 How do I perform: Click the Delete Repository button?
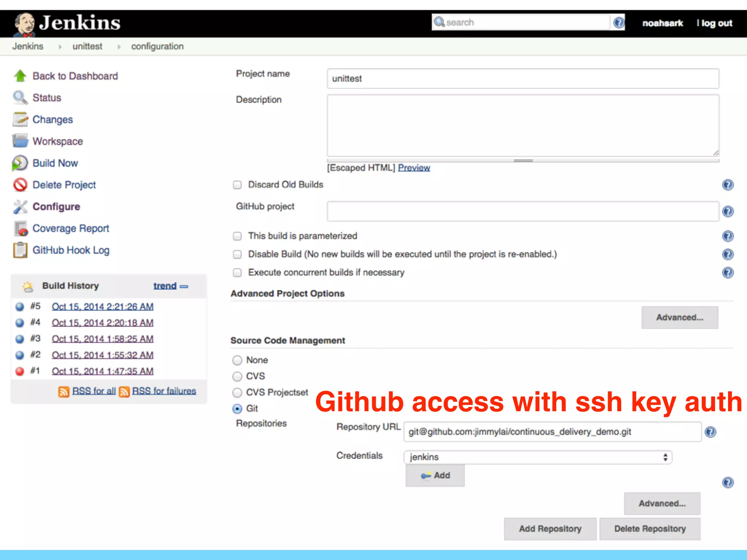click(x=650, y=529)
